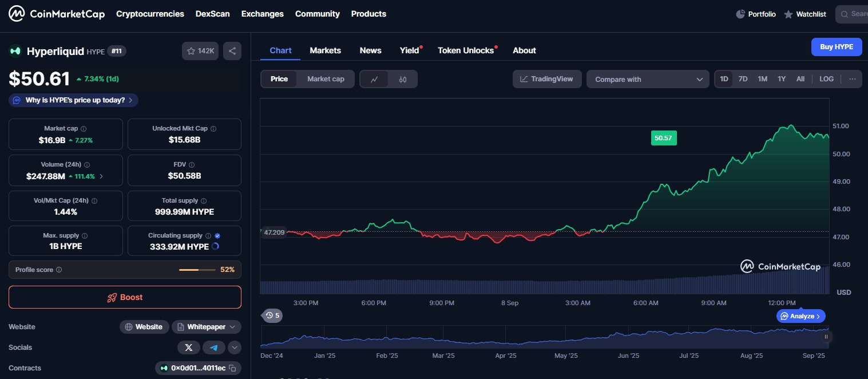Add Hyperliquid to watchlist via star button
The width and height of the screenshot is (868, 379).
[200, 51]
